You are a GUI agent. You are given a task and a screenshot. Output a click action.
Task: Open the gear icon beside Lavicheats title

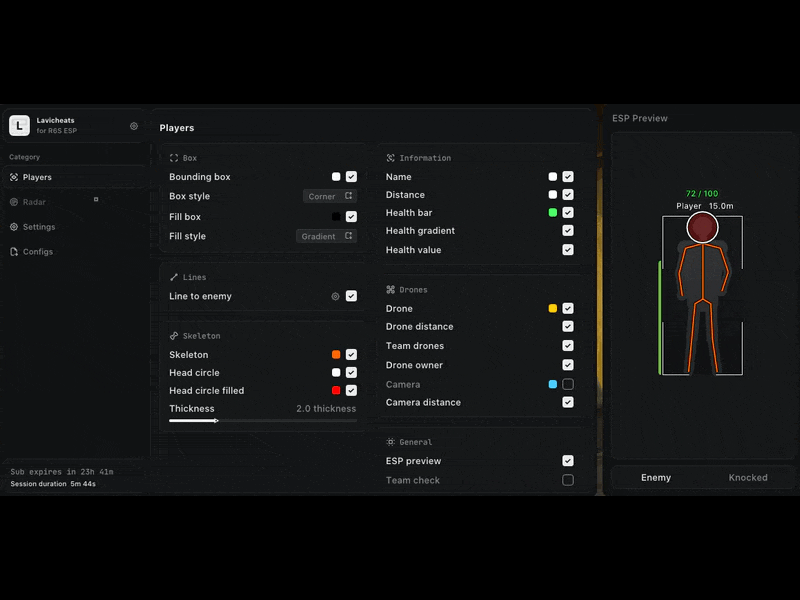coord(134,126)
